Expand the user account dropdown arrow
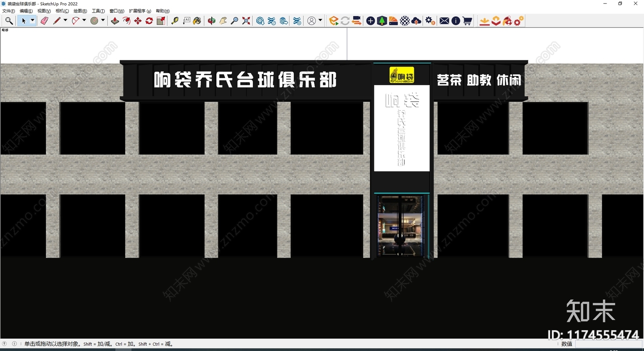The image size is (644, 351). (320, 20)
